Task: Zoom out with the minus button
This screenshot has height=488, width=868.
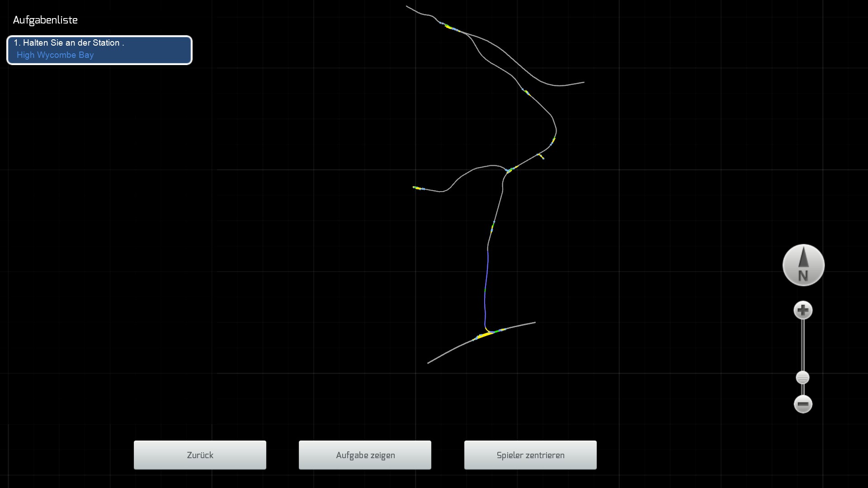Action: 803,404
